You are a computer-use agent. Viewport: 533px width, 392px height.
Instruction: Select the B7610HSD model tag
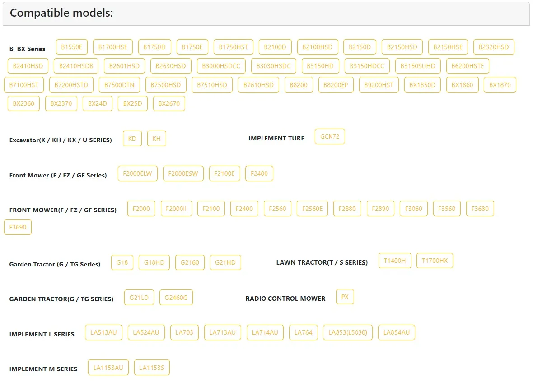coord(258,85)
